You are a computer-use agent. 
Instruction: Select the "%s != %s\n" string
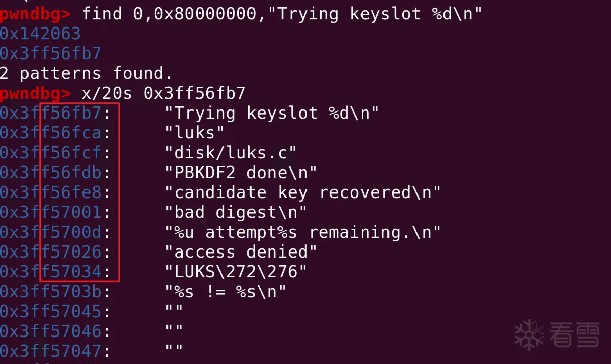coord(225,292)
